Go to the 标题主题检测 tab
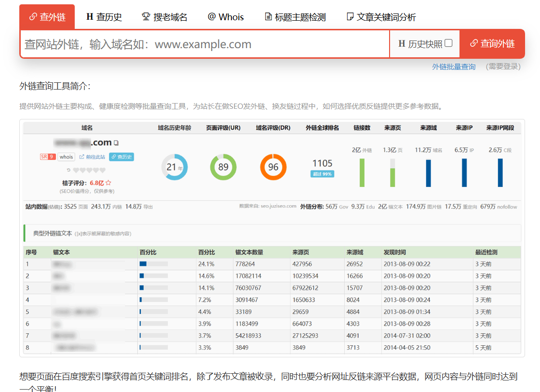Screen dimensions: 540x392 coord(295,17)
